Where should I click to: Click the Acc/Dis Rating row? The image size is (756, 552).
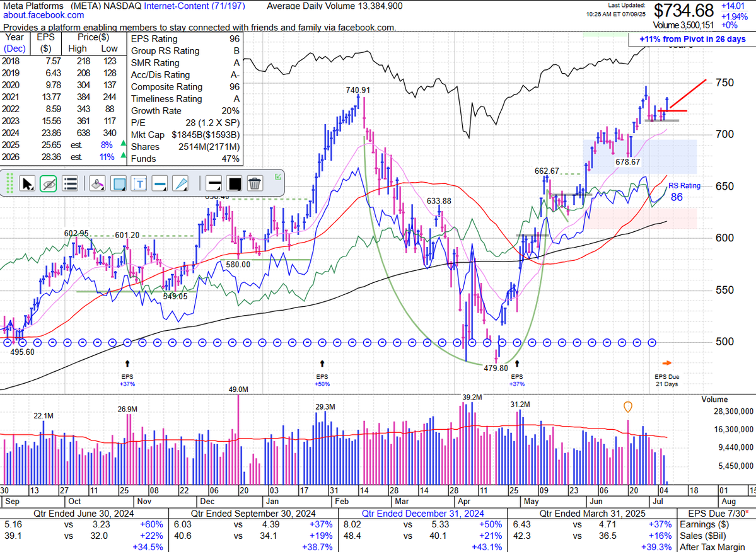pos(185,74)
